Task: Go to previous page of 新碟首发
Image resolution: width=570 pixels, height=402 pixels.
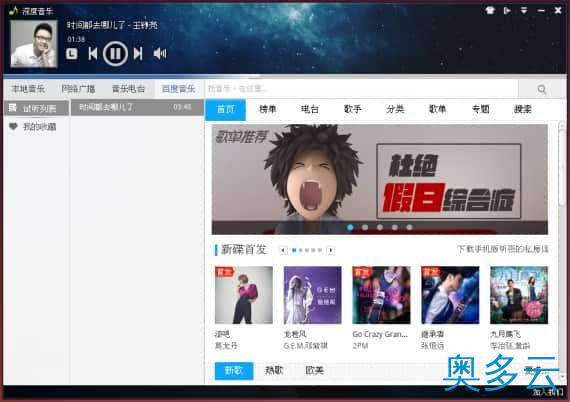Action: click(283, 250)
